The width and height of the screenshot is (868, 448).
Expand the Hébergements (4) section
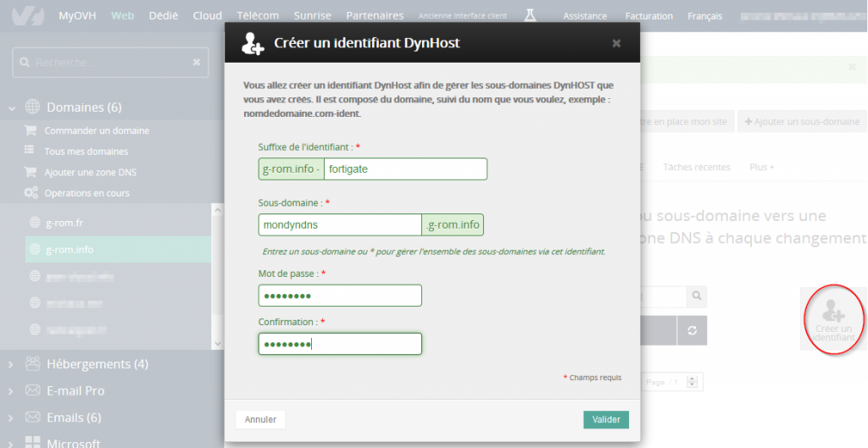pyautogui.click(x=12, y=364)
